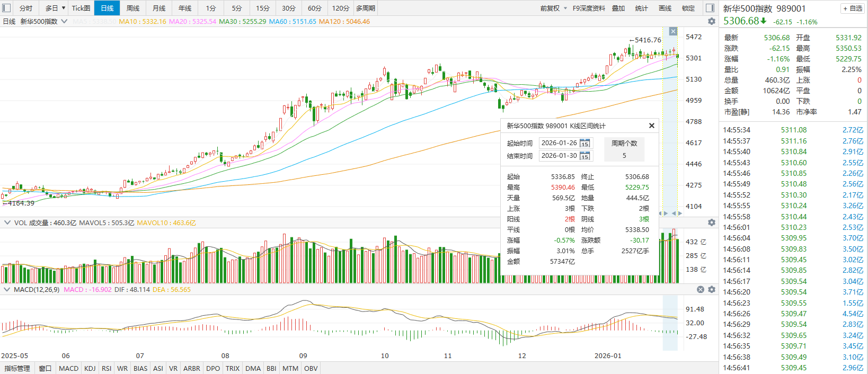The width and height of the screenshot is (868, 374).
Task: Open end date calendar picker
Action: point(584,156)
